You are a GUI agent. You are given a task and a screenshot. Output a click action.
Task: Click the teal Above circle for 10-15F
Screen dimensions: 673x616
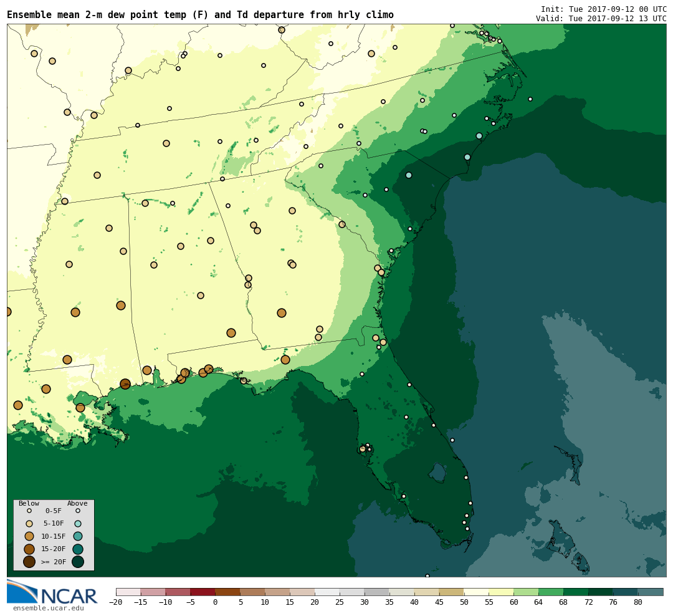(78, 536)
